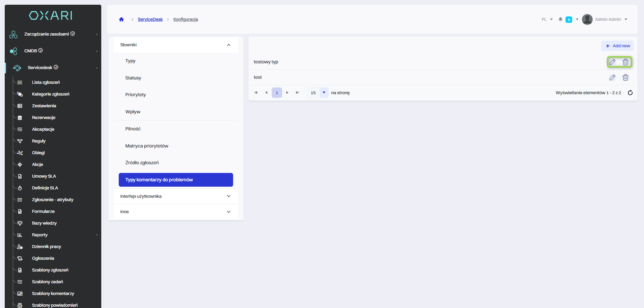
Task: Open the notifications bell icon
Action: coord(560,19)
